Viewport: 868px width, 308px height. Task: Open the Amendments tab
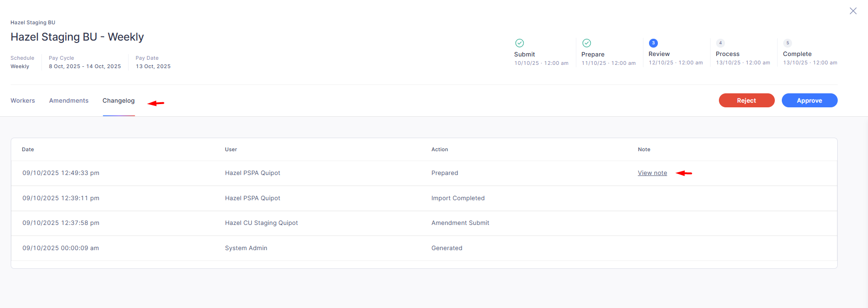point(69,101)
